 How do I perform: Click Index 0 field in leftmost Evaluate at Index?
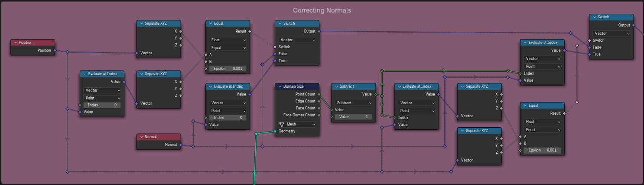[x=102, y=105]
